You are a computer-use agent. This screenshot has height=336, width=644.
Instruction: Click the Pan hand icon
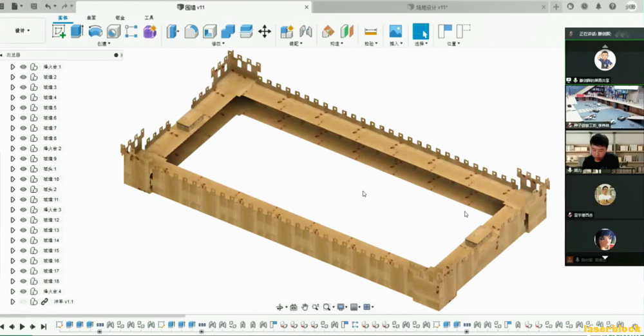pos(305,307)
